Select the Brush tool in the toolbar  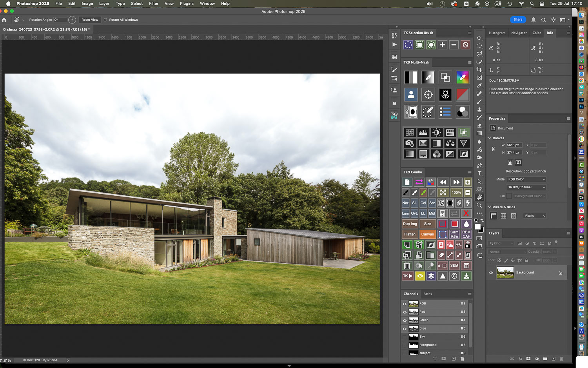pos(479,102)
